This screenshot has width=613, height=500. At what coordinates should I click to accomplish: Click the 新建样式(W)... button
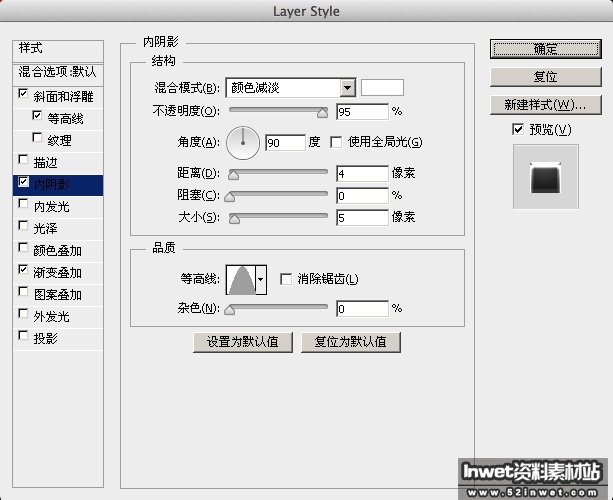(546, 105)
